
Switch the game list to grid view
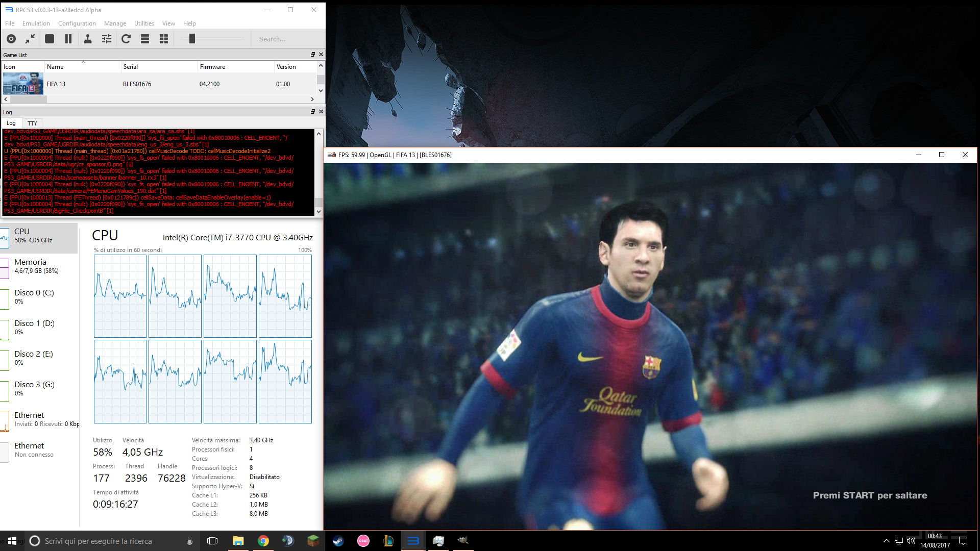[x=164, y=39]
